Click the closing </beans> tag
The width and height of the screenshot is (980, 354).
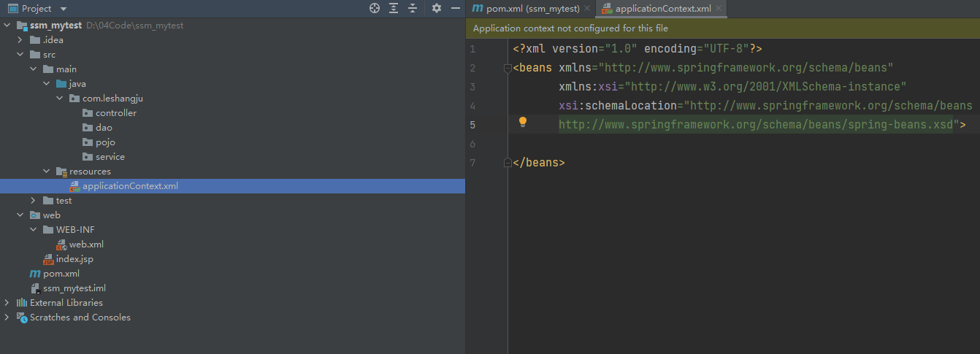coord(539,163)
